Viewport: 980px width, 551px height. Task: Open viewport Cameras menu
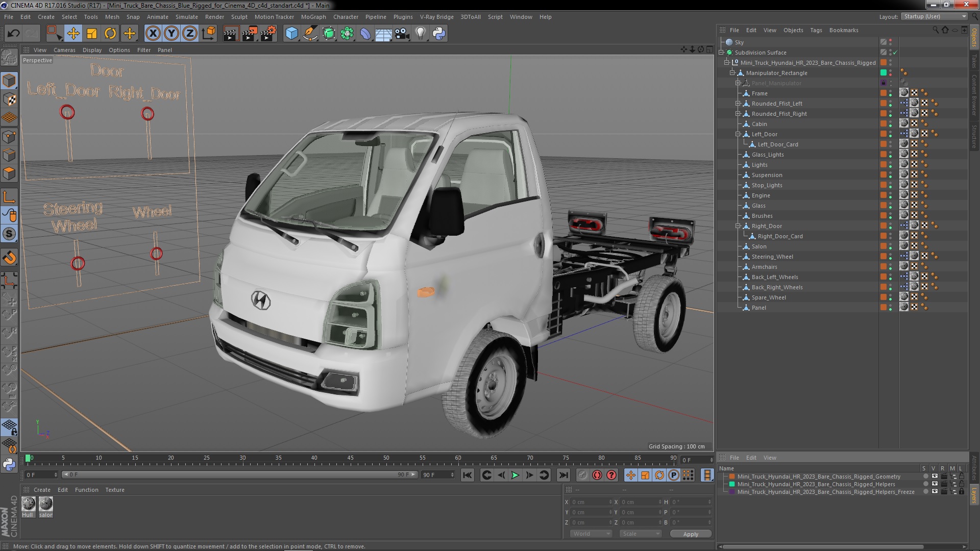coord(64,50)
